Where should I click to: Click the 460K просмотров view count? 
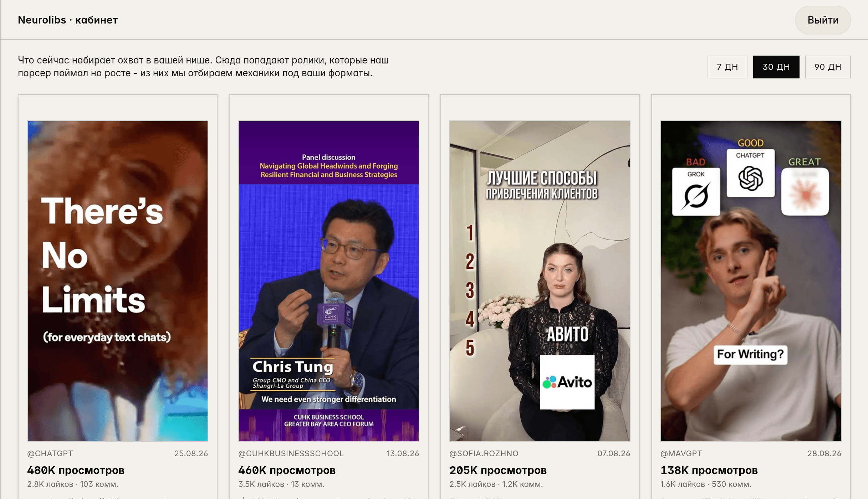tap(287, 470)
